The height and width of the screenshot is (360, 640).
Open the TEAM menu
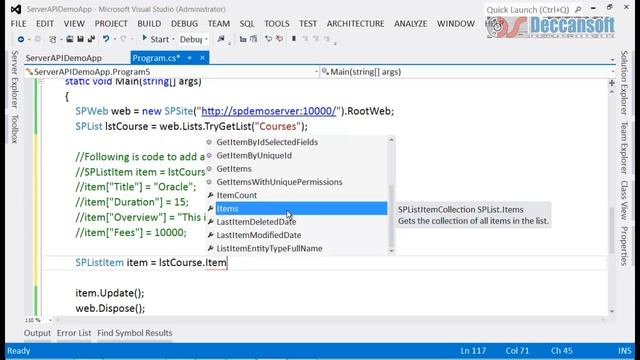pos(219,24)
